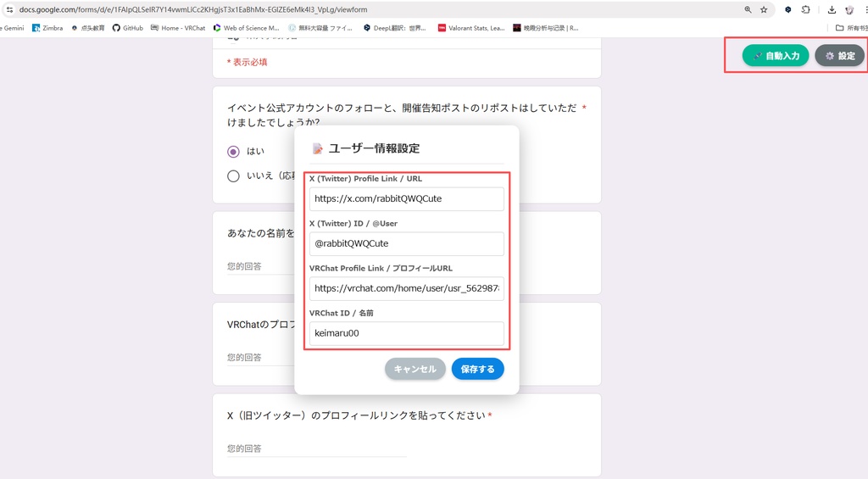Click the X (Twitter) Profile Link URL field
The width and height of the screenshot is (868, 479).
pos(406,198)
